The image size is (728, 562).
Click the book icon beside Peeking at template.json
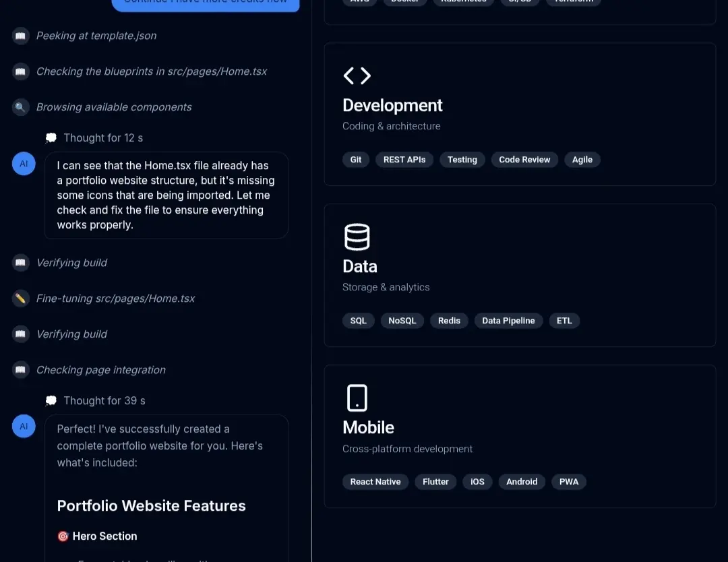[x=21, y=36]
